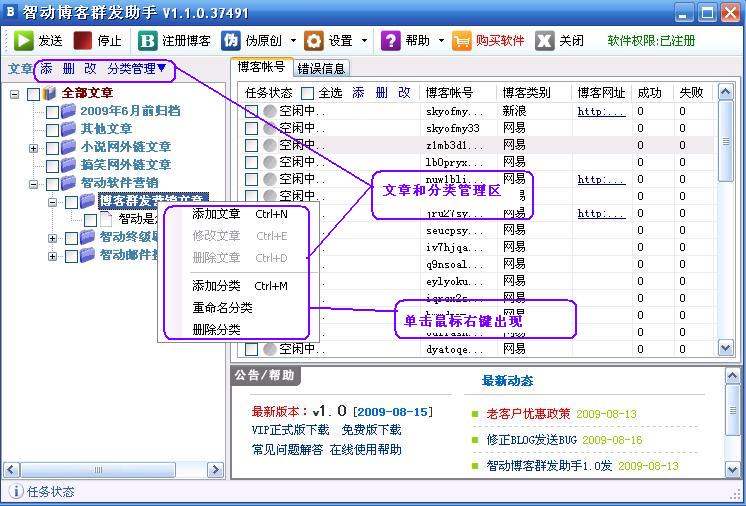This screenshot has width=746, height=506.
Task: Tick the checkbox beside 其他文章 category
Action: (x=52, y=129)
